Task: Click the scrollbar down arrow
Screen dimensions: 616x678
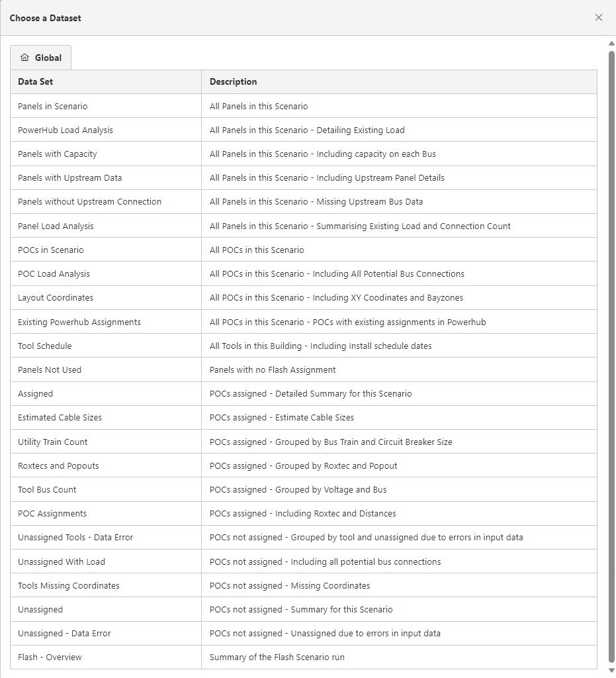Action: point(611,670)
